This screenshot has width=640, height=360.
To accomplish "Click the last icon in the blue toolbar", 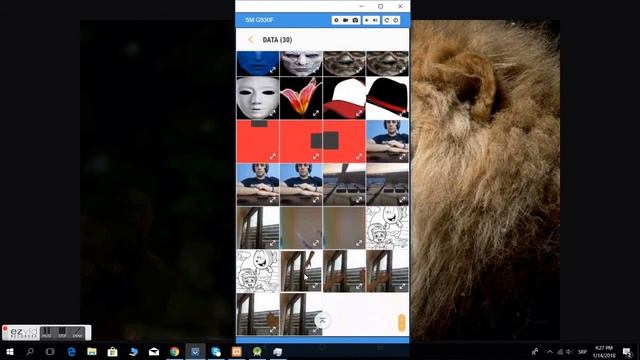I will pos(395,20).
